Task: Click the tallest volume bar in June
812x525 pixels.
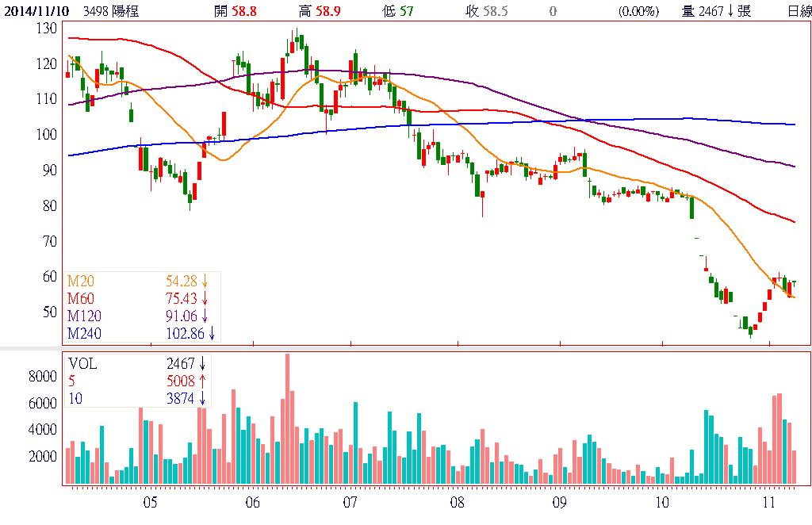Action: click(x=287, y=419)
